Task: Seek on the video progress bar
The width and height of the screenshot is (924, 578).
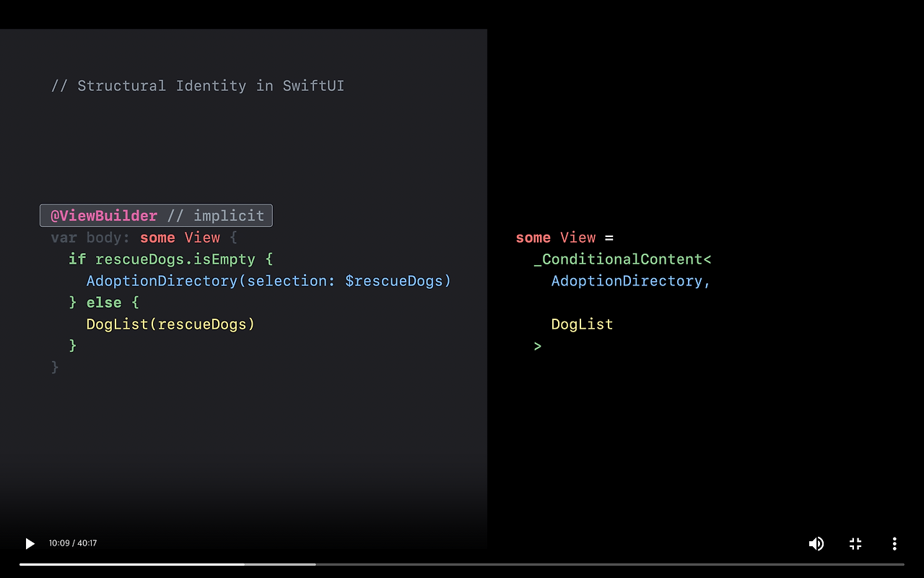Action: tap(462, 564)
